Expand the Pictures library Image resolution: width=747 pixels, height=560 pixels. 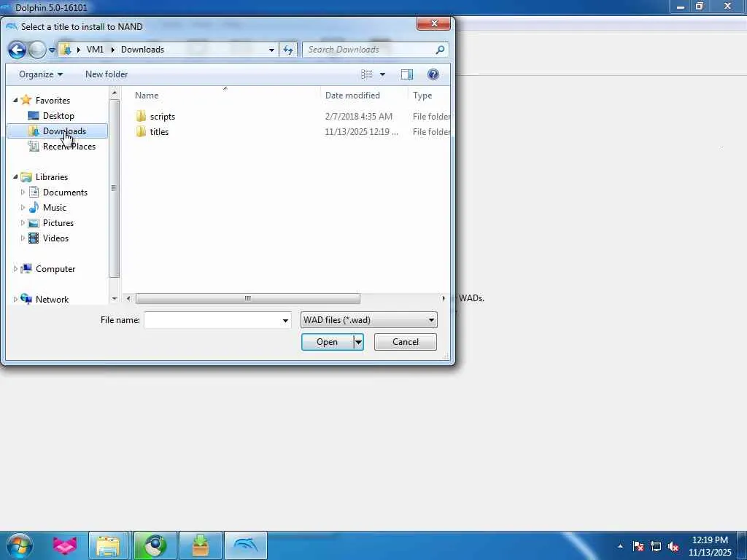click(23, 223)
